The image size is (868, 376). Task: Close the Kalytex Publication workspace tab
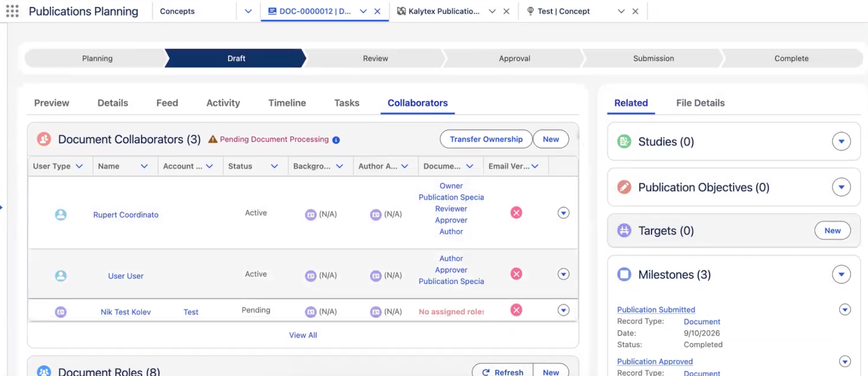point(507,11)
